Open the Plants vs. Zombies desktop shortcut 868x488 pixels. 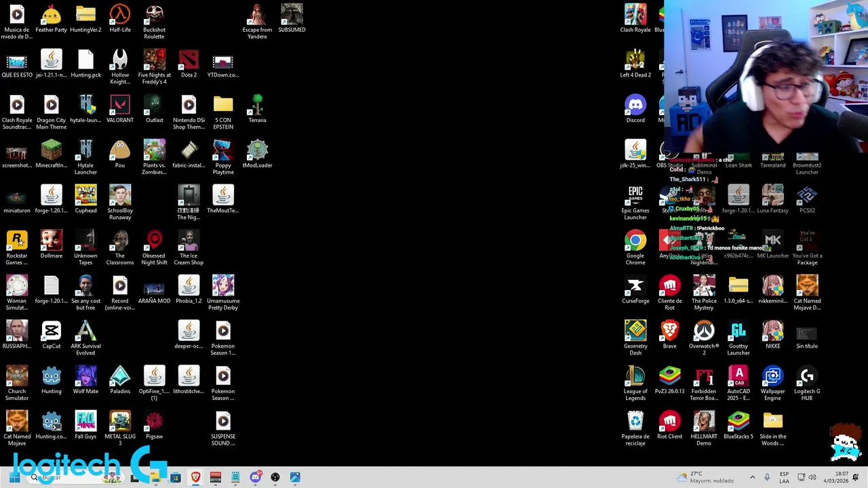tap(154, 158)
